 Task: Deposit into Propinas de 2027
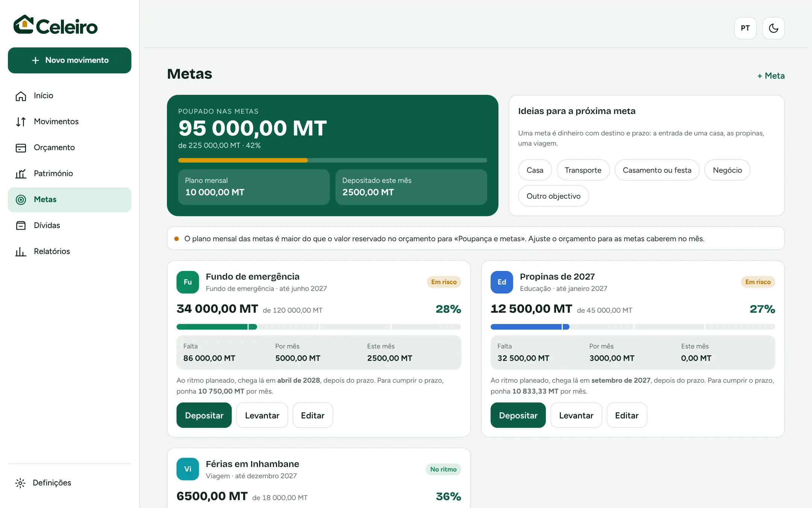[518, 415]
